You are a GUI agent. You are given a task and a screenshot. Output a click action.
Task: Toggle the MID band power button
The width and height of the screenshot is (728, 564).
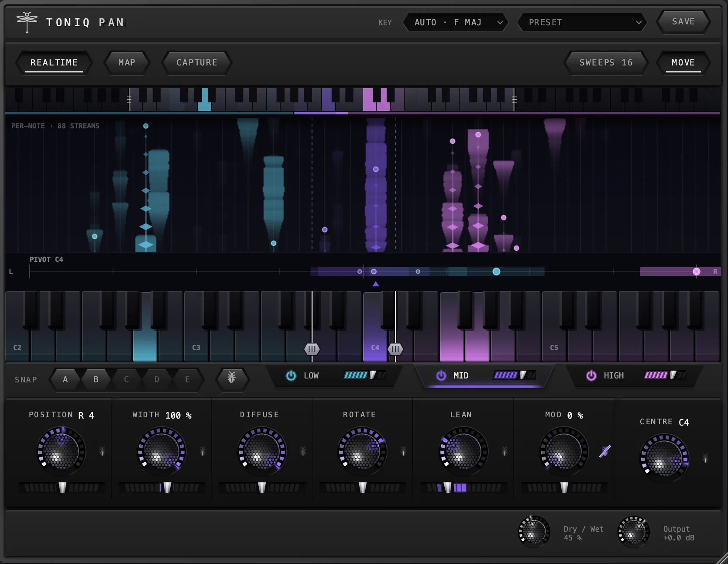[x=441, y=375]
